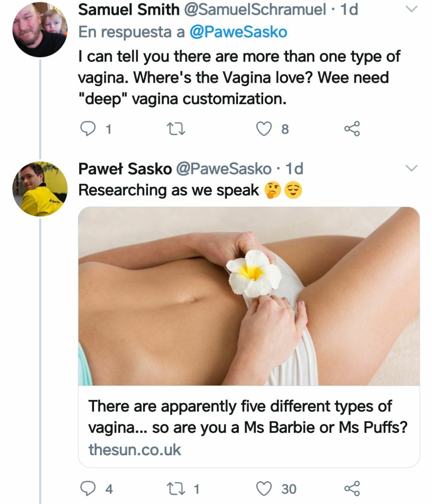The height and width of the screenshot is (504, 432).
Task: Like Samuel Smith's tweet
Action: [x=264, y=129]
